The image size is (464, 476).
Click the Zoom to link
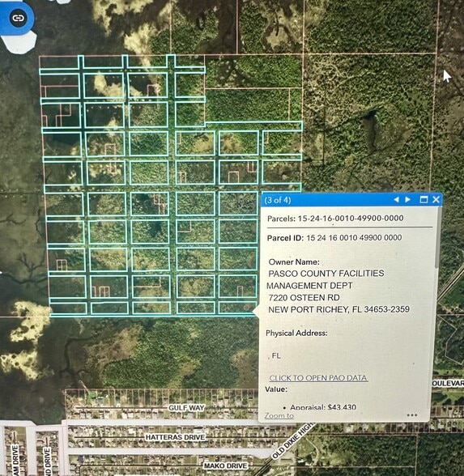click(x=279, y=415)
